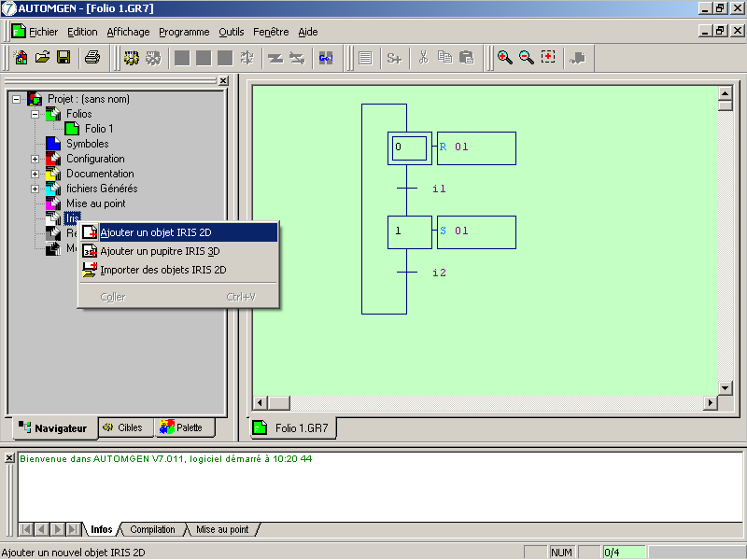This screenshot has width=747, height=560.
Task: Expand the Configuration tree node
Action: [35, 159]
